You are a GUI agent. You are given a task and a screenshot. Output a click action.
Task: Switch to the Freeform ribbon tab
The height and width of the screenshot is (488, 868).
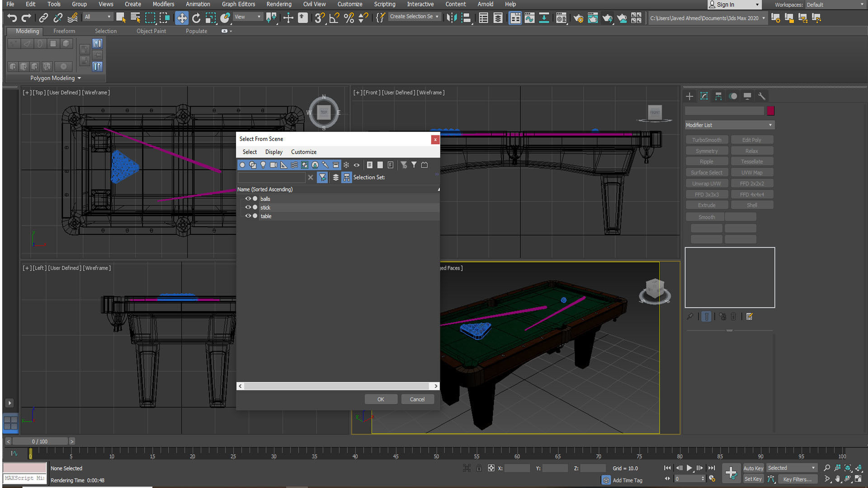pyautogui.click(x=64, y=31)
